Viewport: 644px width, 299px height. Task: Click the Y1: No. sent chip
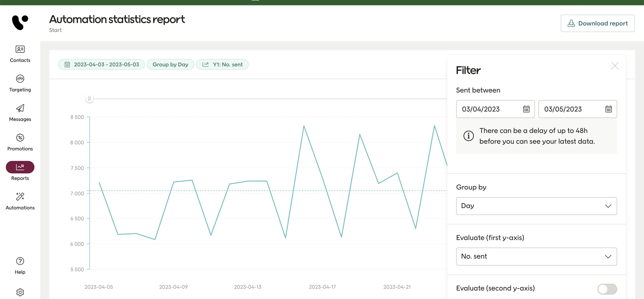pos(222,64)
